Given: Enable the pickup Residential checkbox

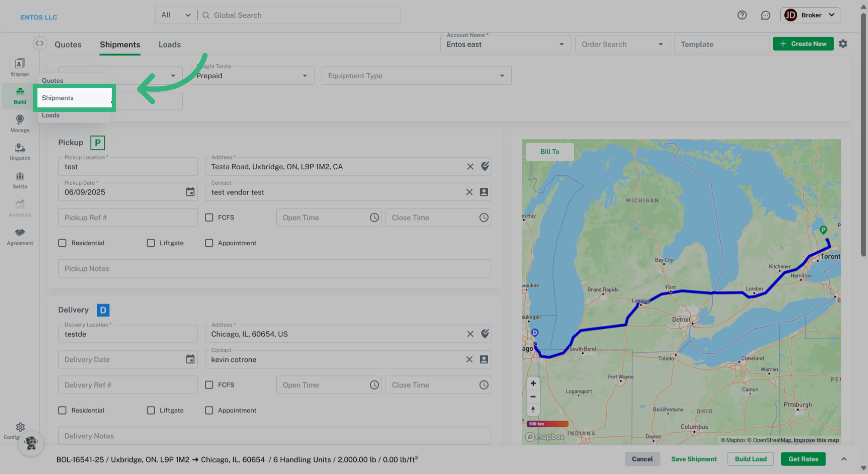Looking at the screenshot, I should [62, 243].
